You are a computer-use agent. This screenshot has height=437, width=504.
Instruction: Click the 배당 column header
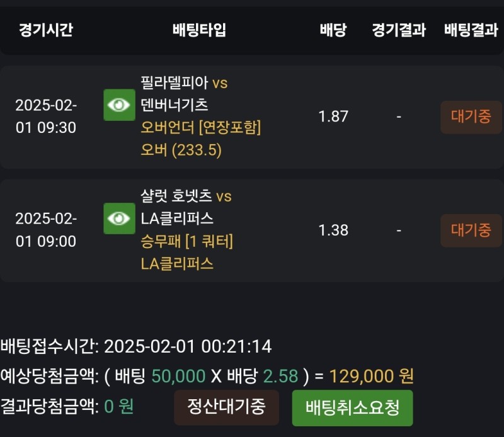333,30
